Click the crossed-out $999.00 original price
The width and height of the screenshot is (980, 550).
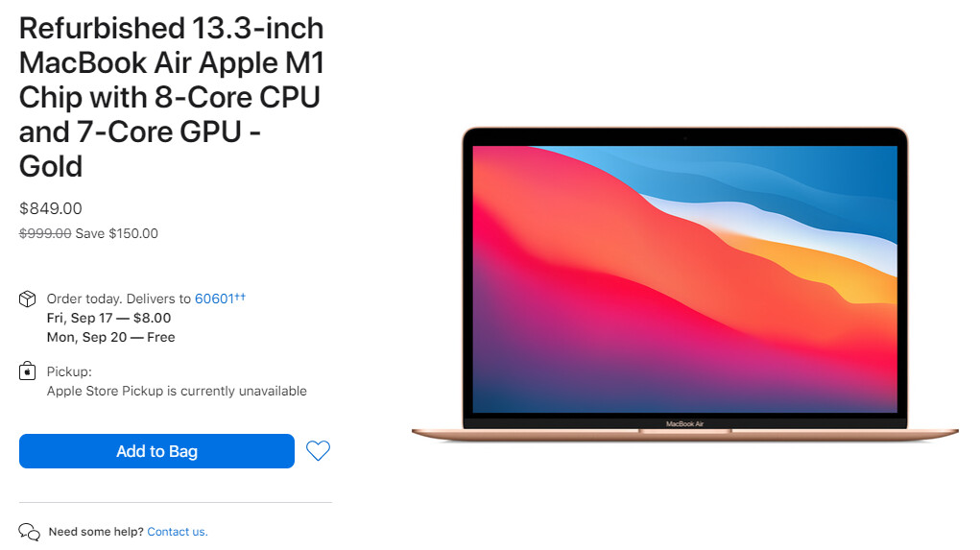pos(45,233)
